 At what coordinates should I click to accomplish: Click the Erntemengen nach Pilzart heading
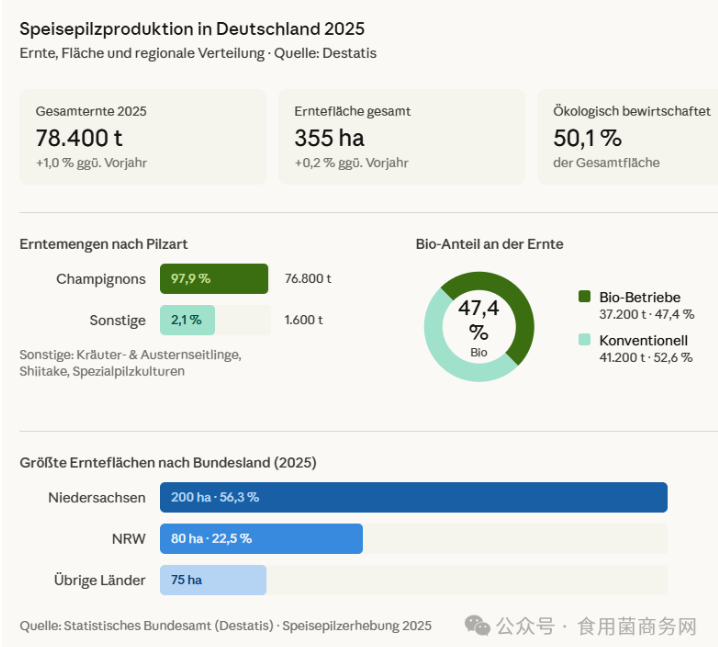pos(104,244)
